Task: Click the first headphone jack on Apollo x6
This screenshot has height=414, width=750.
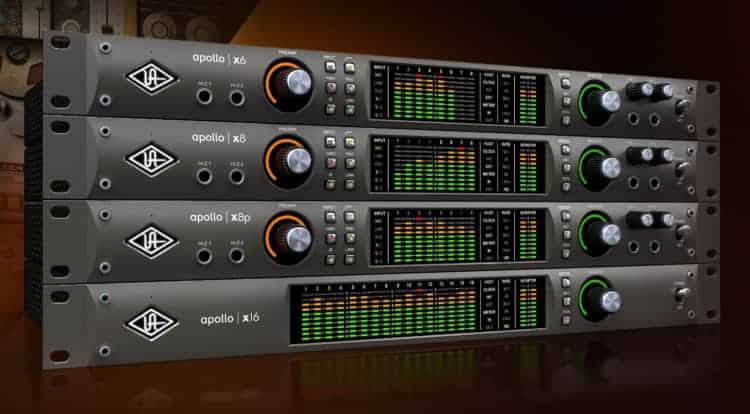Action: click(634, 119)
